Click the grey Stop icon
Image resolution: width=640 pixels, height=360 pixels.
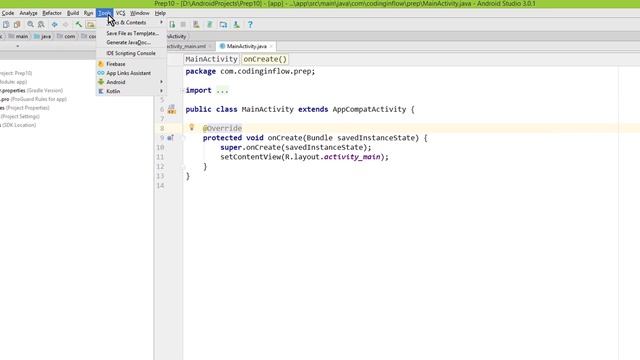(183, 24)
